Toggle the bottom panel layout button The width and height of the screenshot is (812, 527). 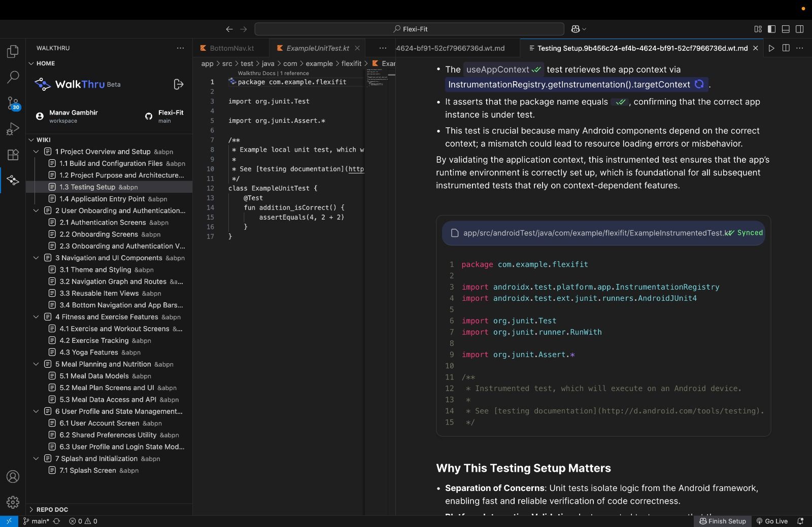pos(786,29)
